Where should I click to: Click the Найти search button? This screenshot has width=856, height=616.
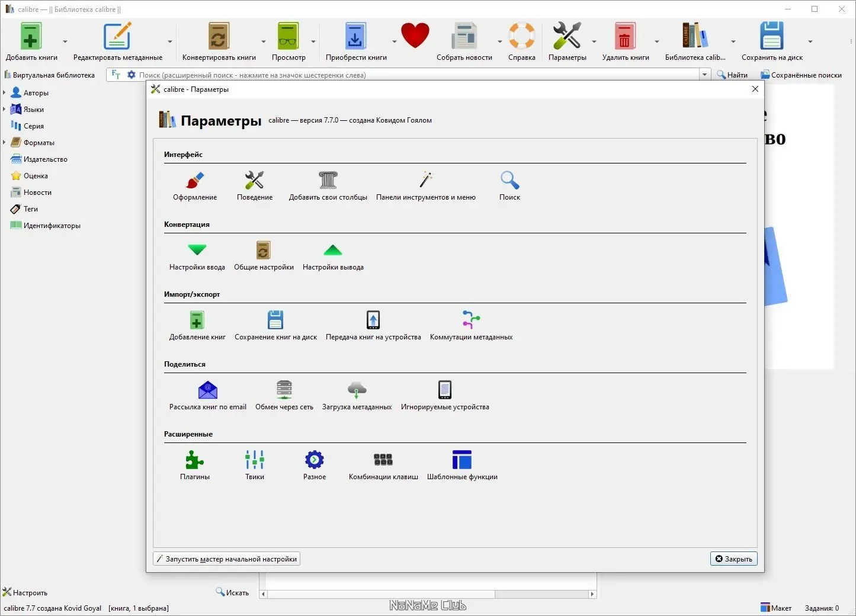(x=732, y=75)
